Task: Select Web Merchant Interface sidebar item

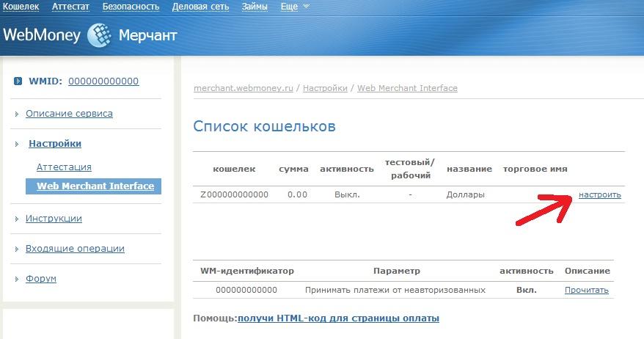Action: point(93,186)
